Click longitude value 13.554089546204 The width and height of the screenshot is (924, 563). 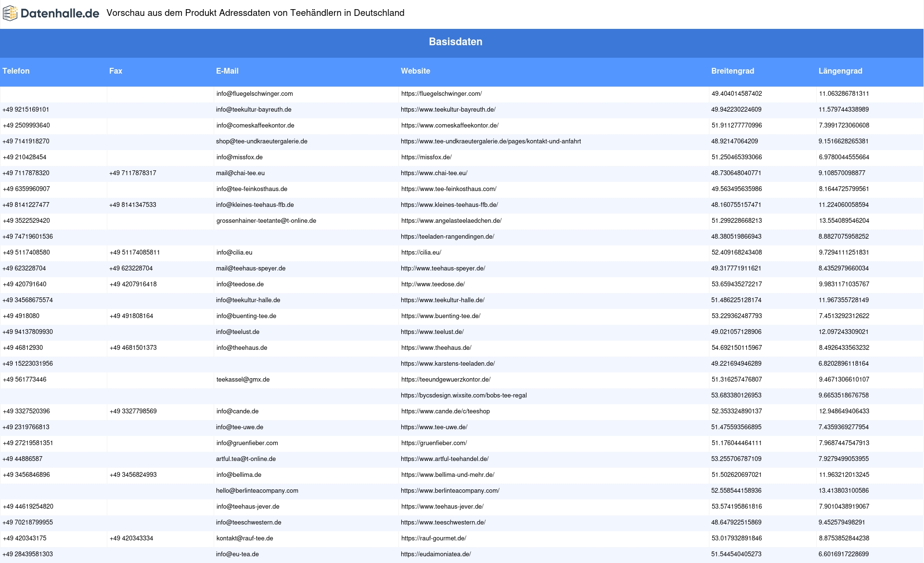coord(844,221)
